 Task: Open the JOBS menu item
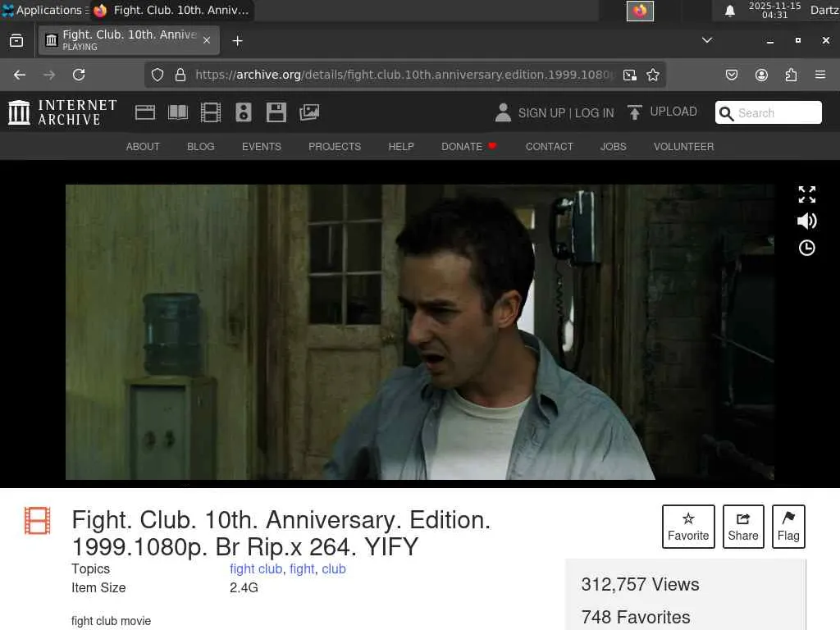click(x=614, y=146)
